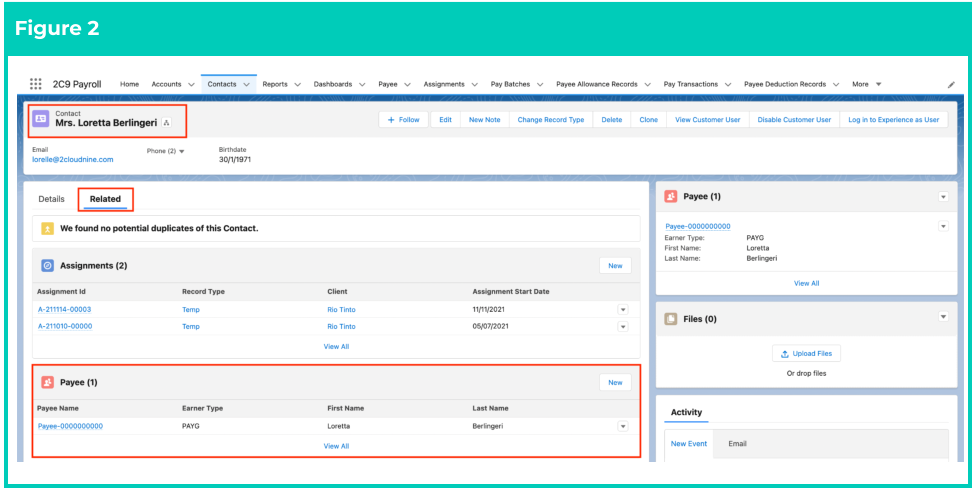Screen dimensions: 976x492
Task: Click the Files panel icon
Action: coord(671,319)
